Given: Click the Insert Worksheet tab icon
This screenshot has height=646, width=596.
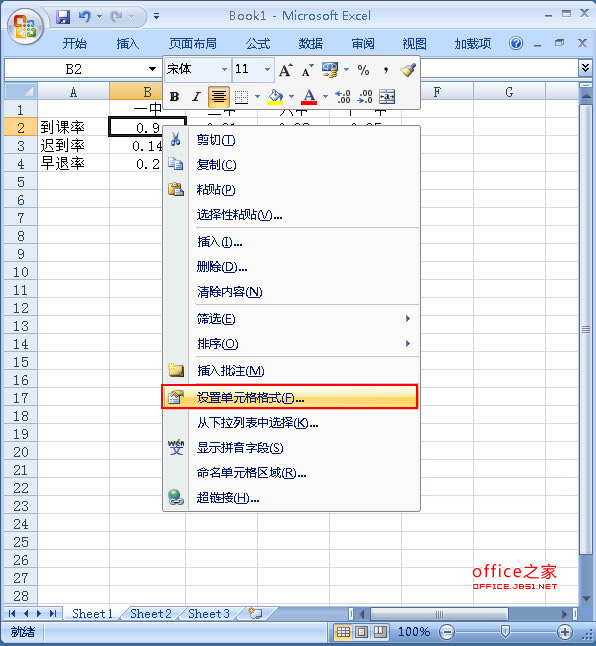Looking at the screenshot, I should (x=255, y=613).
